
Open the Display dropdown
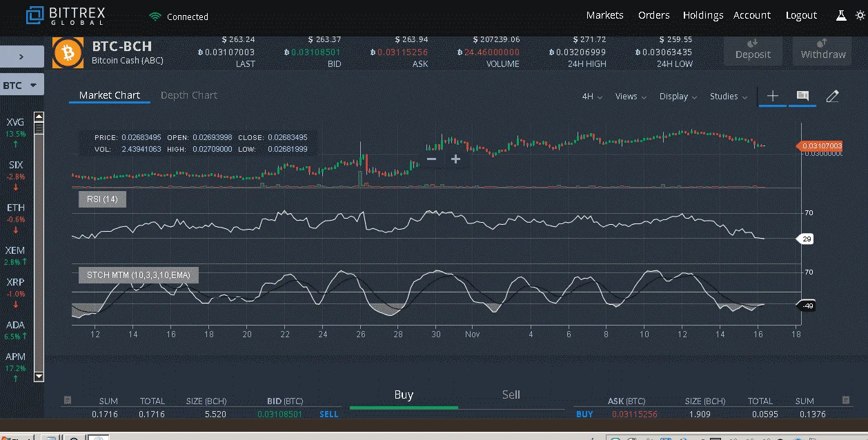pyautogui.click(x=678, y=97)
